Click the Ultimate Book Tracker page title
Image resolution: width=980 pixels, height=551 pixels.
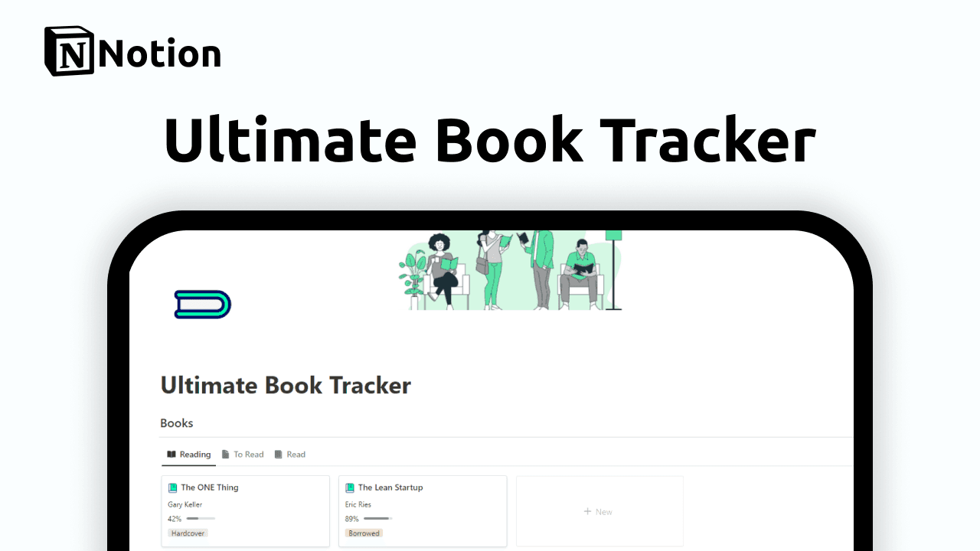pos(286,385)
